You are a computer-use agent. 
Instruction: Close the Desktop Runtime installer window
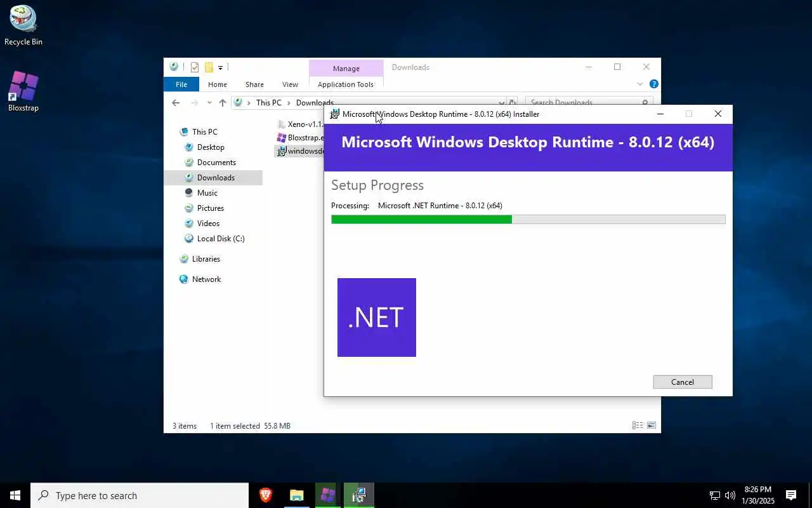[x=718, y=114]
